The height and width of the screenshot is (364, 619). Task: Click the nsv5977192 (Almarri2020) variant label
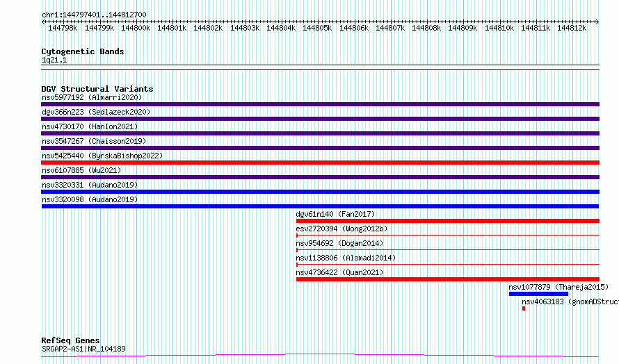(92, 97)
